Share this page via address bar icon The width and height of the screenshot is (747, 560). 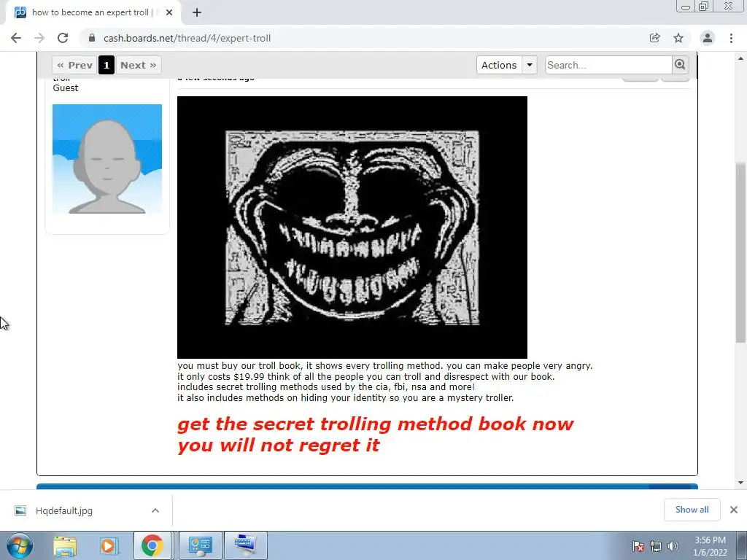(654, 38)
